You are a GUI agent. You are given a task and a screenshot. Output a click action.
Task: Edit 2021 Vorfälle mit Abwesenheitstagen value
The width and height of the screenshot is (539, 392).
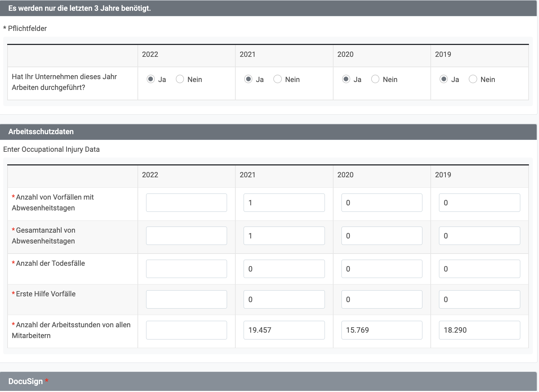284,203
